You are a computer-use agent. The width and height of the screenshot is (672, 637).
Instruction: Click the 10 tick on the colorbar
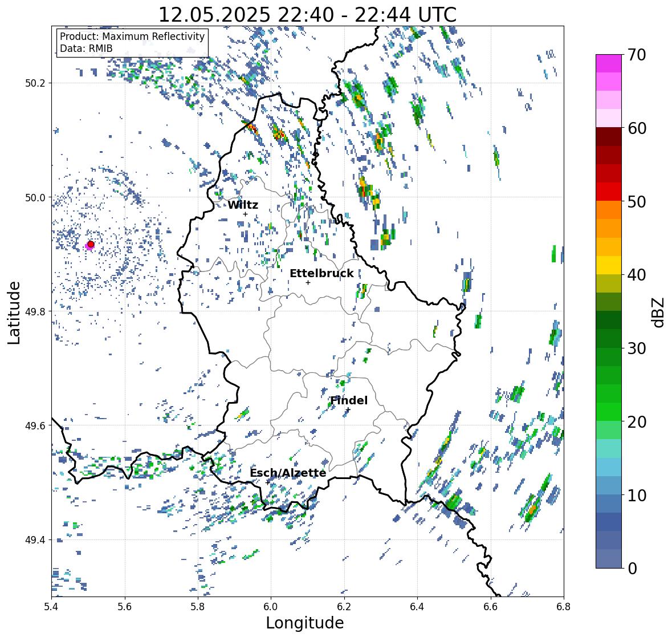pos(637,494)
